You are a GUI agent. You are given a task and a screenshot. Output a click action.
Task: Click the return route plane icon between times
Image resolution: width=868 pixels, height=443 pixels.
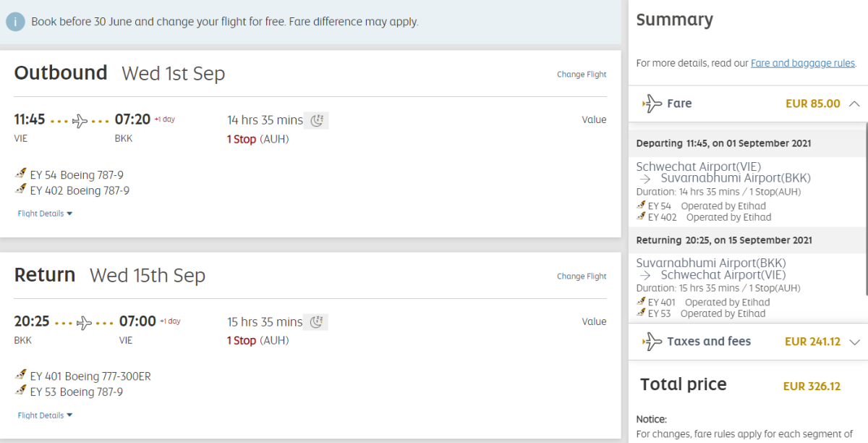[84, 322]
